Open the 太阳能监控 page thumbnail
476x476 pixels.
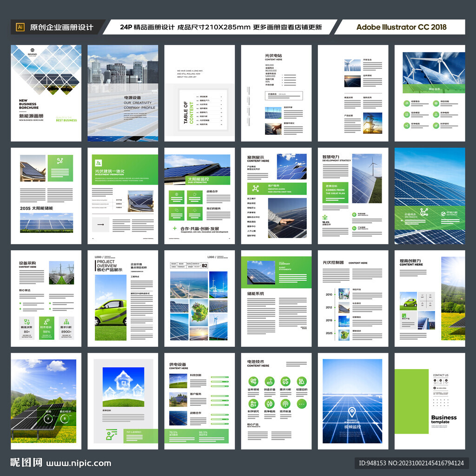pyautogui.click(x=199, y=196)
